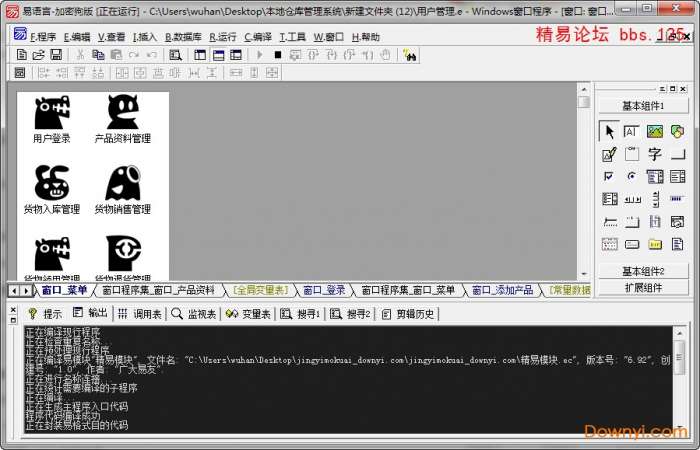Screen dimensions: 700x450
Task: Open the V.查看 menu
Action: point(111,37)
